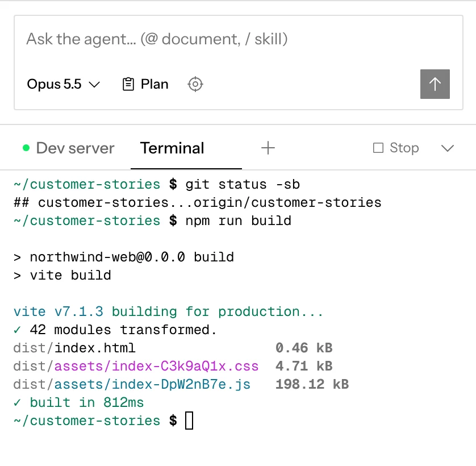Image resolution: width=476 pixels, height=466 pixels.
Task: Click the terminal cursor at last prompt
Action: (189, 421)
